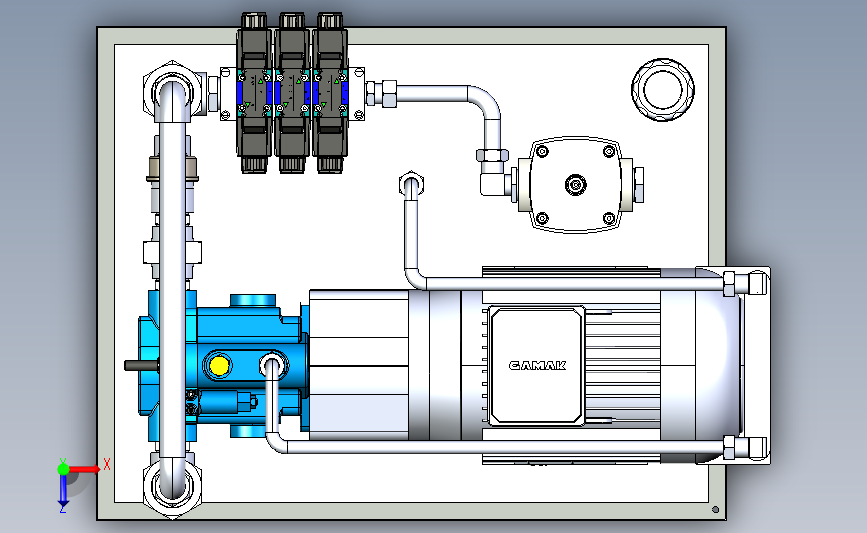The height and width of the screenshot is (533, 867).
Task: Select the leftmost solenoid valve body
Action: (254, 93)
